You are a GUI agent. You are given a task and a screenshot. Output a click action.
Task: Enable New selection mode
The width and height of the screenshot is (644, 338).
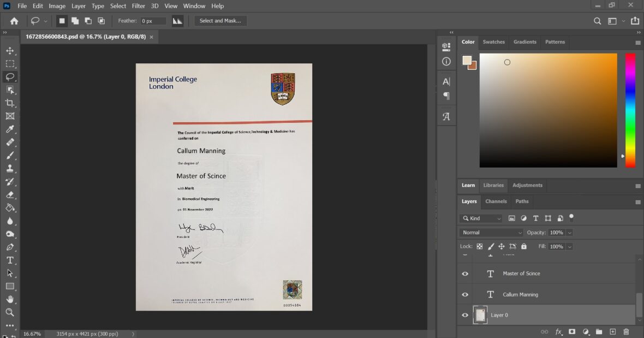click(x=62, y=21)
